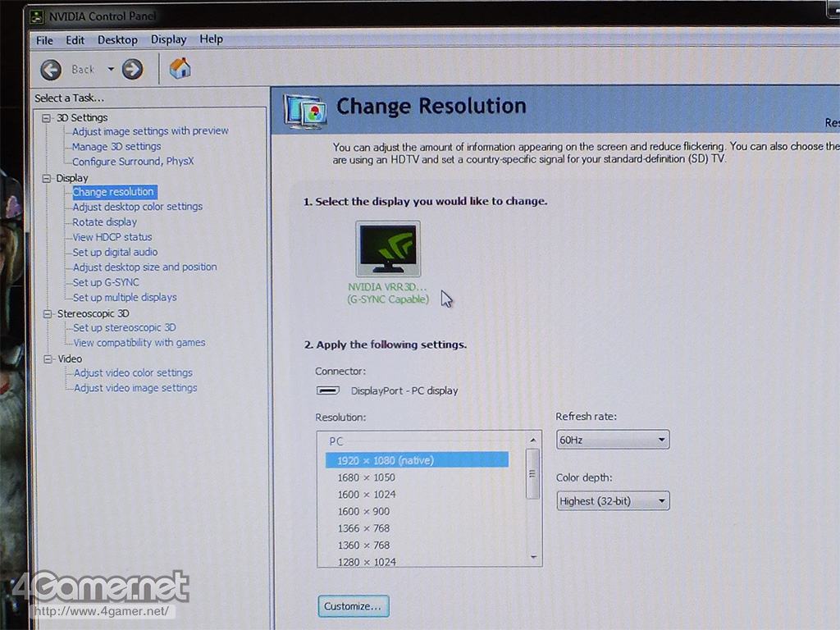
Task: Open the Color depth dropdown
Action: tap(613, 501)
